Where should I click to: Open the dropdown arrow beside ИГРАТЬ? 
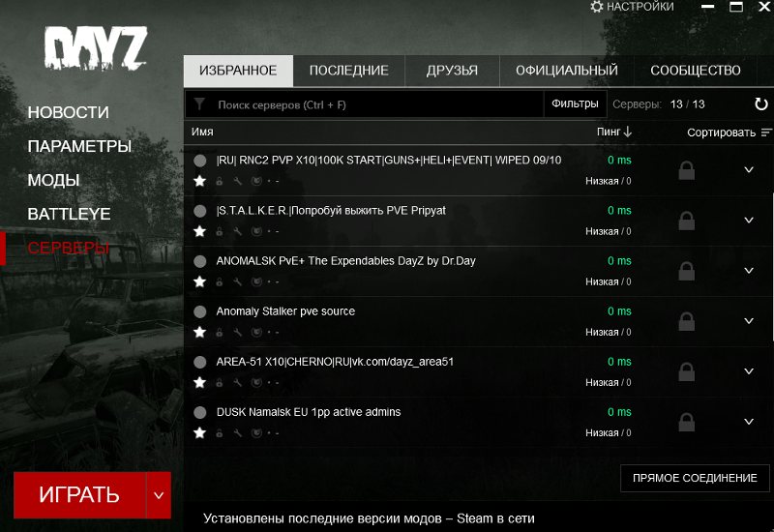click(159, 495)
